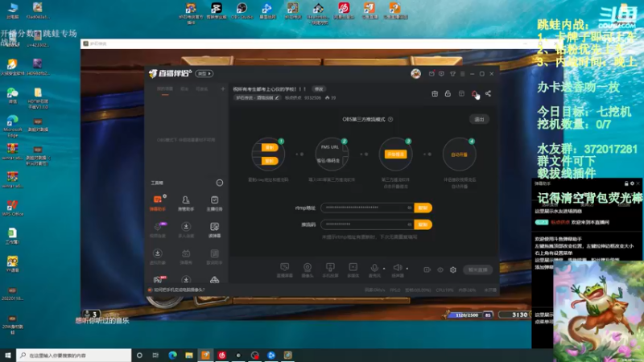Click the red bell notification icon

click(x=474, y=93)
